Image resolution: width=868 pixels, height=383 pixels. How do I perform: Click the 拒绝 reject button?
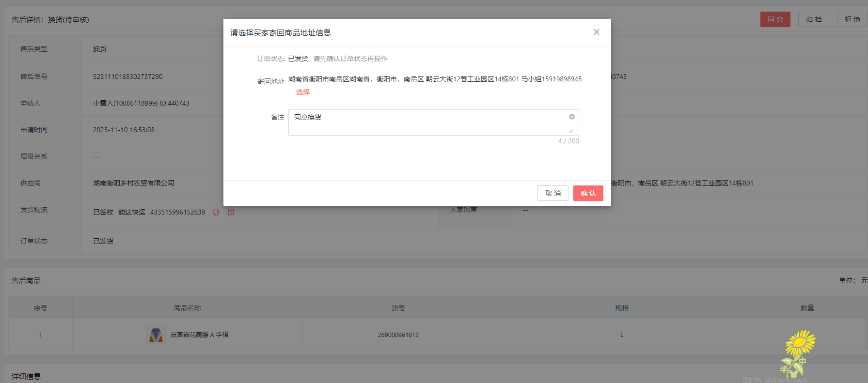(x=852, y=19)
